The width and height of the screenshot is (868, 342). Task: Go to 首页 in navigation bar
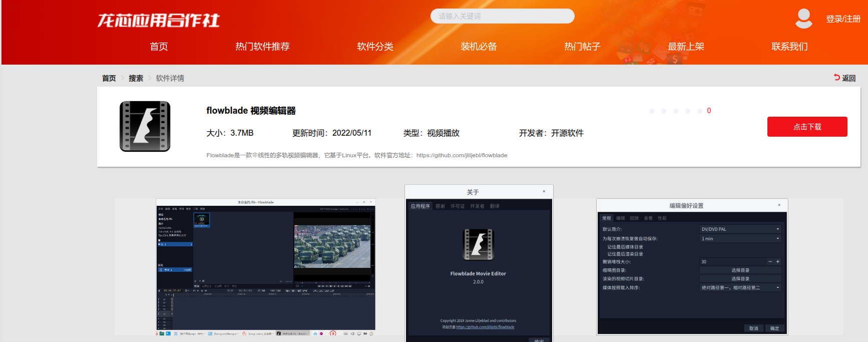pos(159,47)
